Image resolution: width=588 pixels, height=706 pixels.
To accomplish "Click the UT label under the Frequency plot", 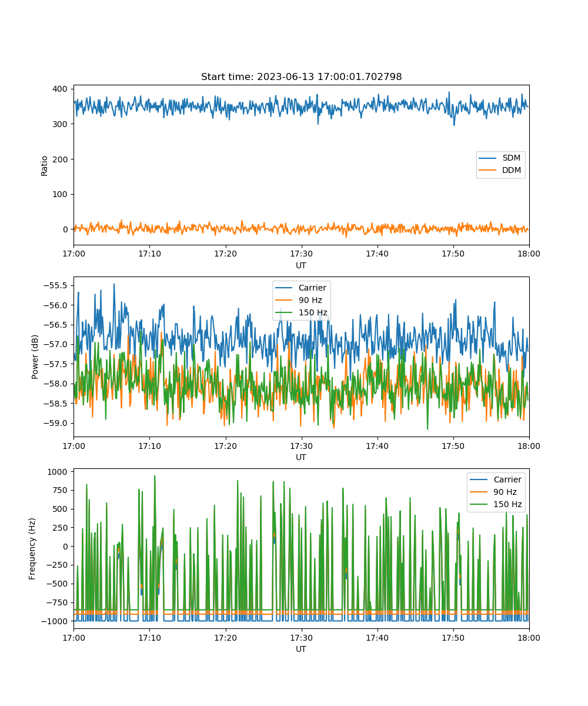I will [x=301, y=649].
